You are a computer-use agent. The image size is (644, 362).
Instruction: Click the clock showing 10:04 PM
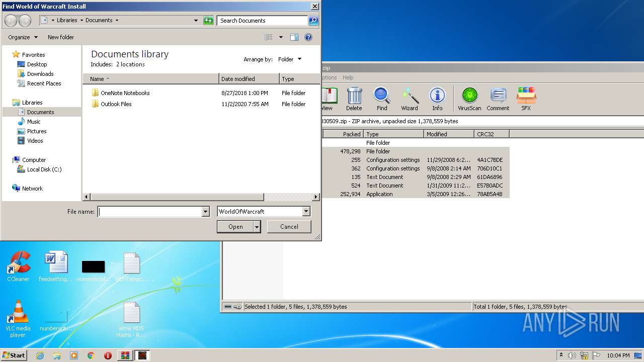pos(618,355)
